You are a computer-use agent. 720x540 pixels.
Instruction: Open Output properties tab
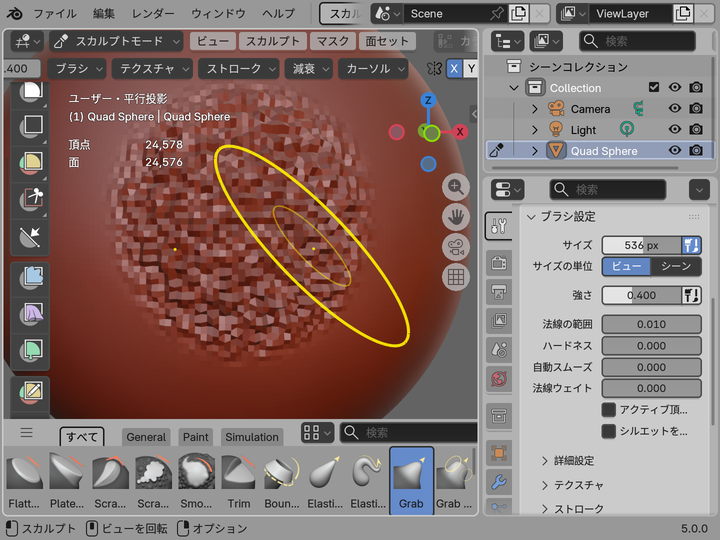[x=499, y=292]
